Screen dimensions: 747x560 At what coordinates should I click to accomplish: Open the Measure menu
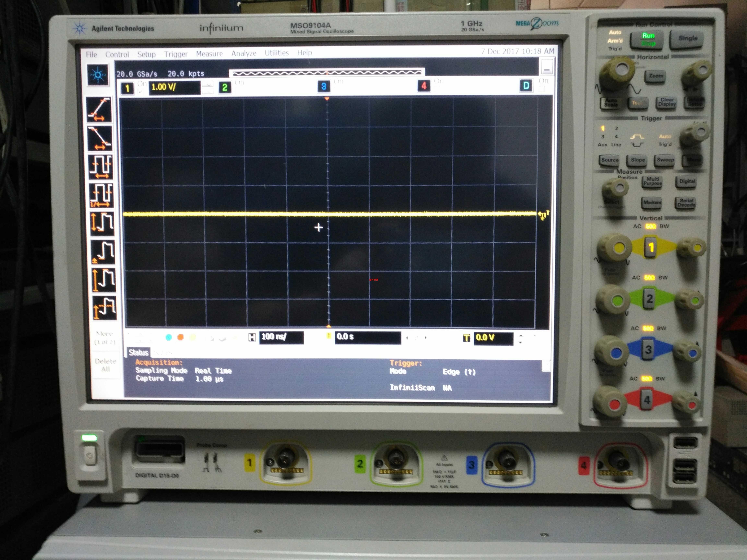click(209, 53)
